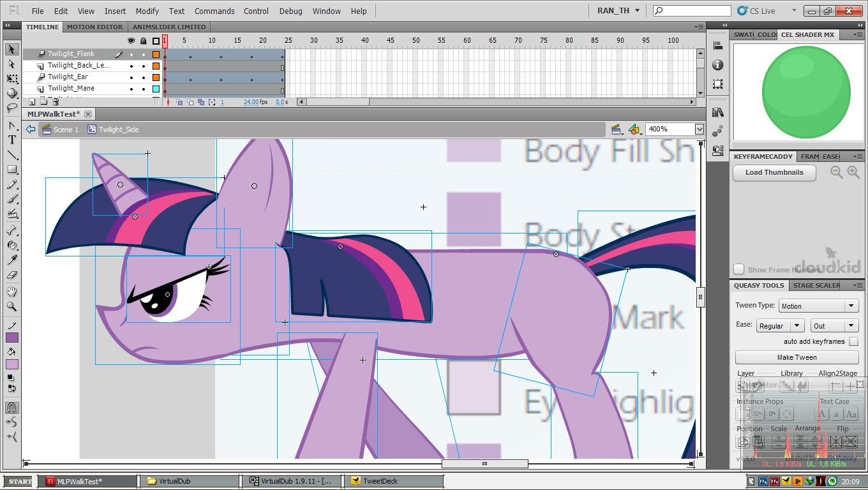Select the Selection arrow tool
The height and width of the screenshot is (490, 868).
point(12,49)
